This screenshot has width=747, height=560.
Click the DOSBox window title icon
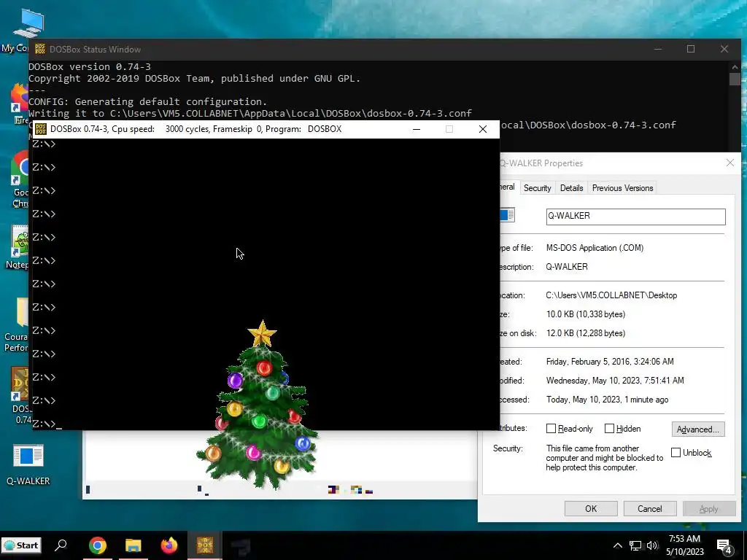[x=41, y=129]
